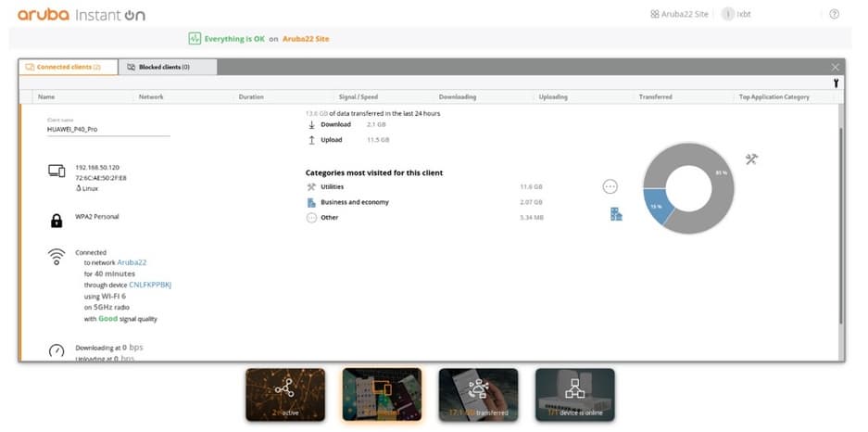Sort by the Uploading column header

click(x=553, y=97)
